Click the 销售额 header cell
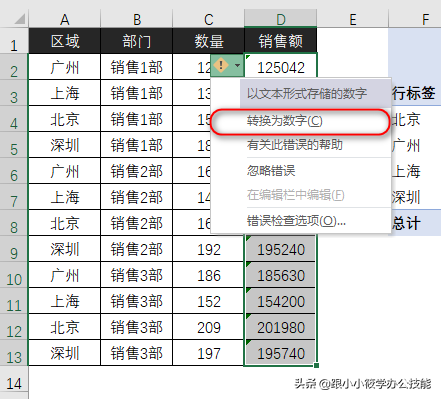This screenshot has width=441, height=399. [281, 41]
